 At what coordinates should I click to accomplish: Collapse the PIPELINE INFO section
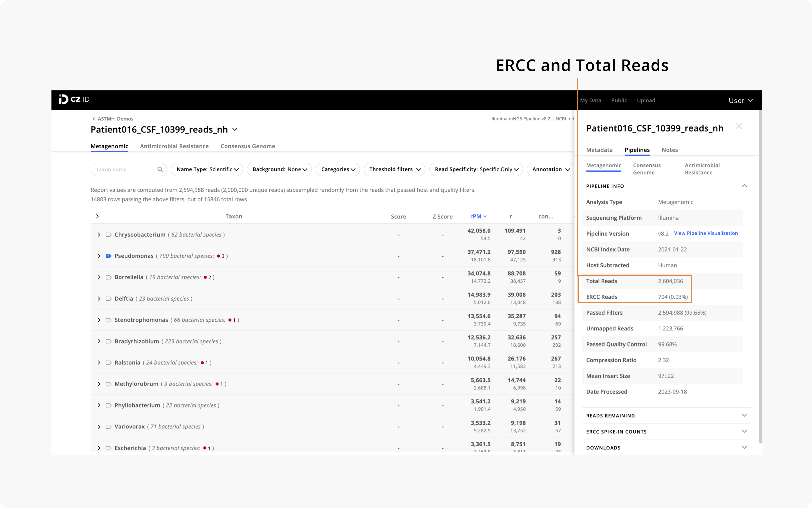pyautogui.click(x=745, y=186)
